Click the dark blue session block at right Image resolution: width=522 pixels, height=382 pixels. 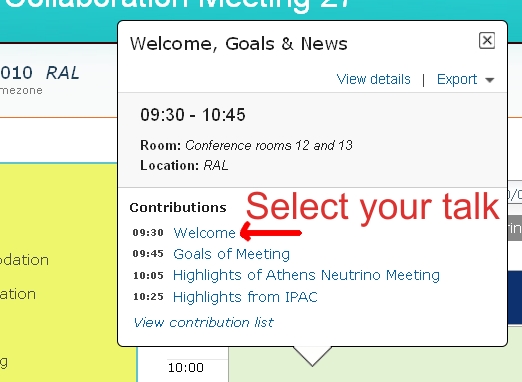[515, 298]
